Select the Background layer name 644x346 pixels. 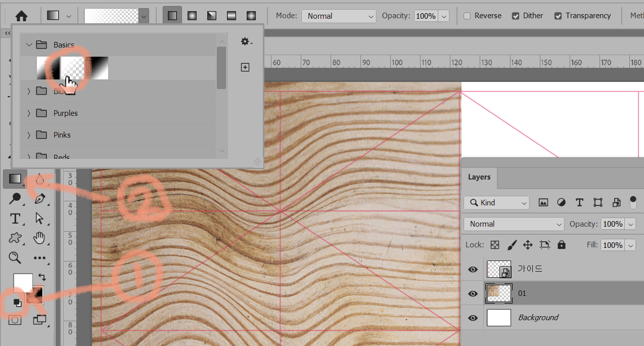pyautogui.click(x=538, y=318)
